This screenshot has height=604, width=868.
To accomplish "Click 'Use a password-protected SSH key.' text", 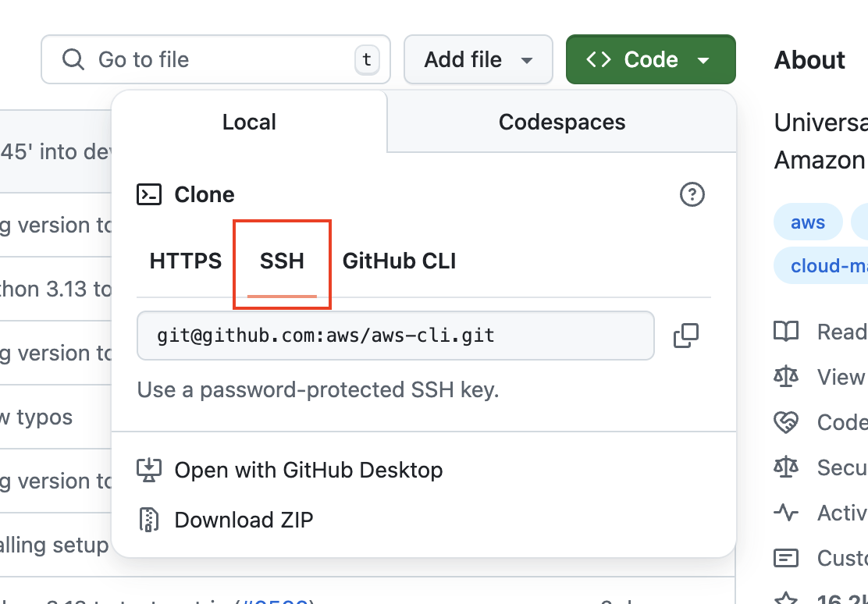I will (318, 389).
